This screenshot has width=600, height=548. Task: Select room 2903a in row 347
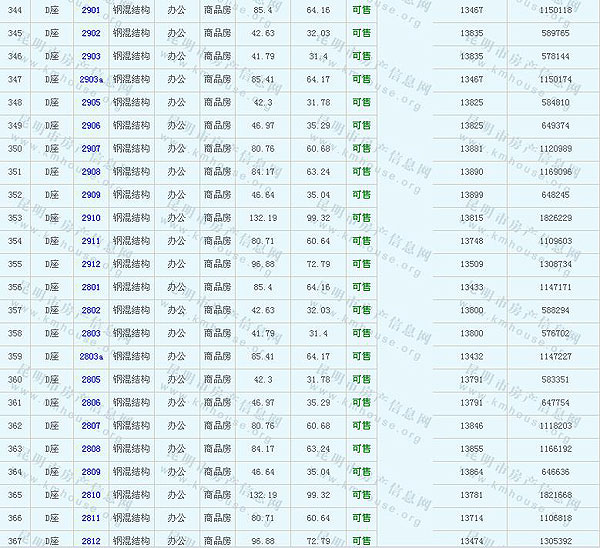click(x=91, y=79)
